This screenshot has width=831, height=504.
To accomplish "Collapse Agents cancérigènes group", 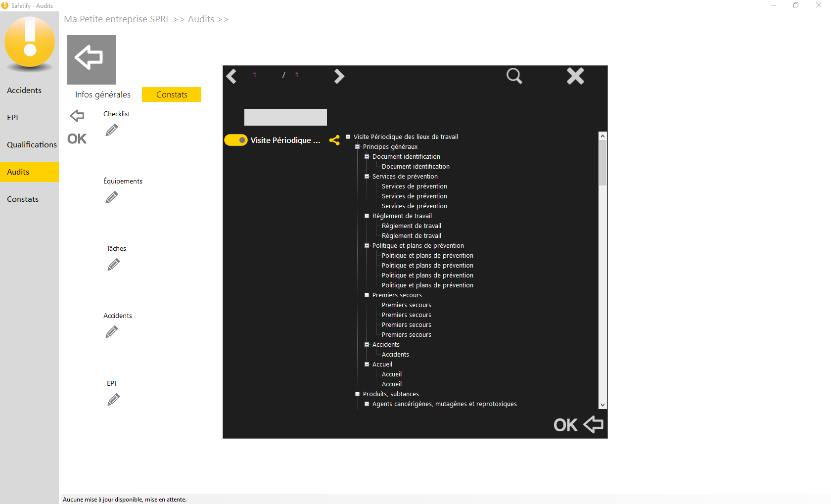I will click(x=367, y=404).
